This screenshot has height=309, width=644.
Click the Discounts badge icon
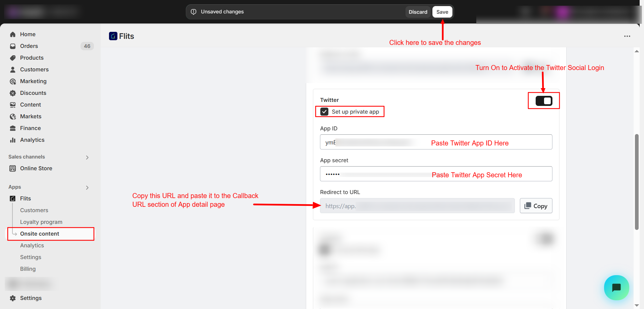click(13, 93)
